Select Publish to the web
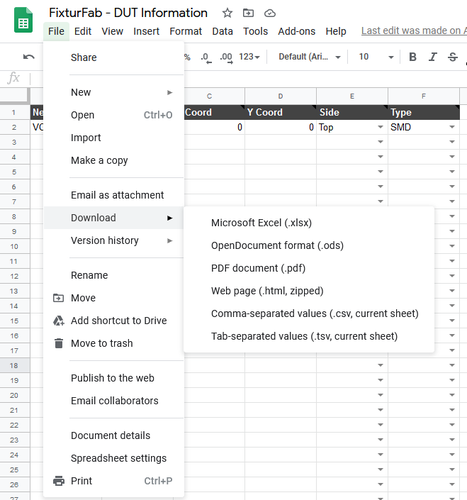467x500 pixels. (x=113, y=378)
